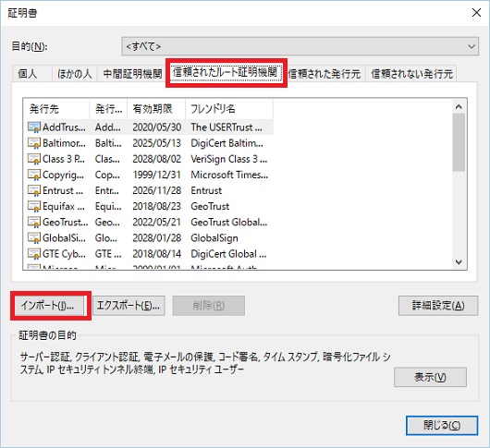
Task: Switch to the 中間証明機関 tab
Action: [132, 74]
